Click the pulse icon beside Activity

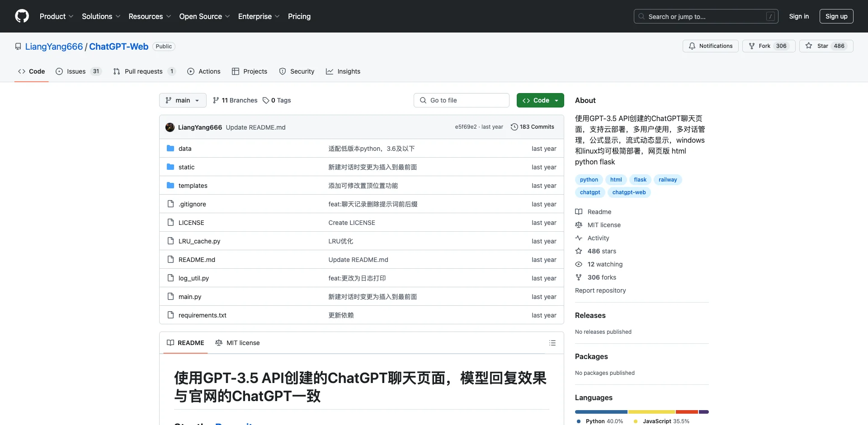coord(579,238)
